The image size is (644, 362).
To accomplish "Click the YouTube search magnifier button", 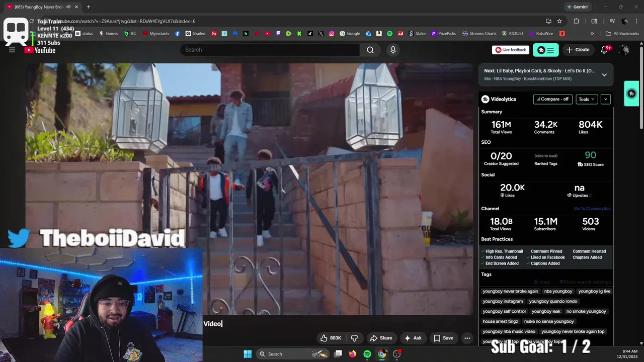I will tap(370, 50).
